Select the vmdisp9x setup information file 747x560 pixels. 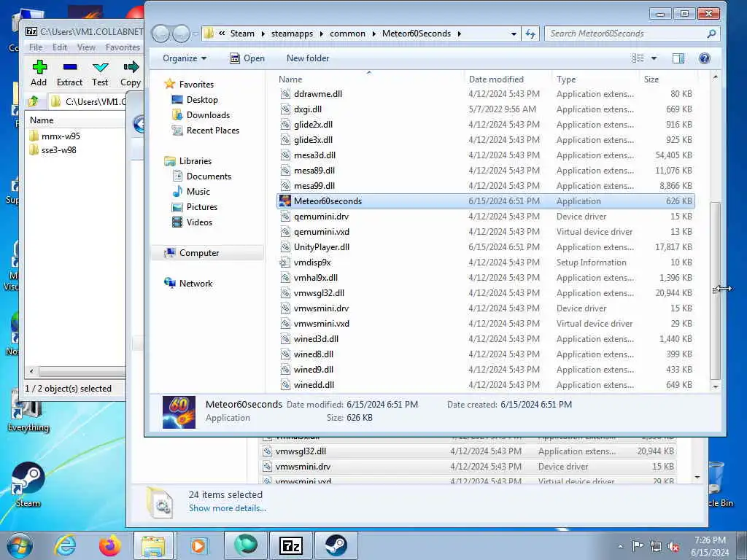point(485,262)
